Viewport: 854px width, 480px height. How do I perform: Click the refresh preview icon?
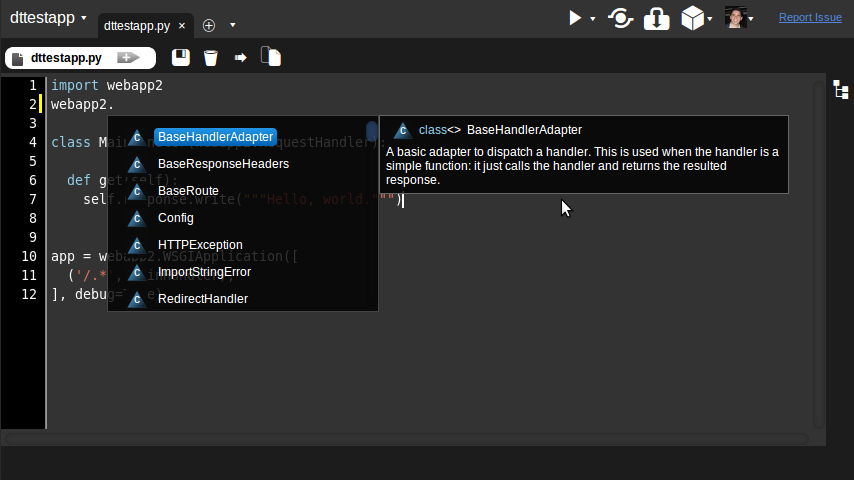[620, 18]
